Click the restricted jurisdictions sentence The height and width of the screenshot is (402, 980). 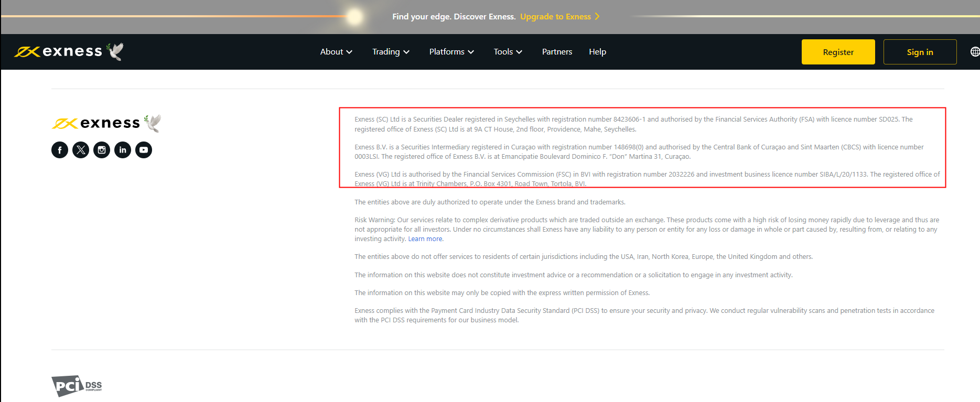[x=584, y=257]
